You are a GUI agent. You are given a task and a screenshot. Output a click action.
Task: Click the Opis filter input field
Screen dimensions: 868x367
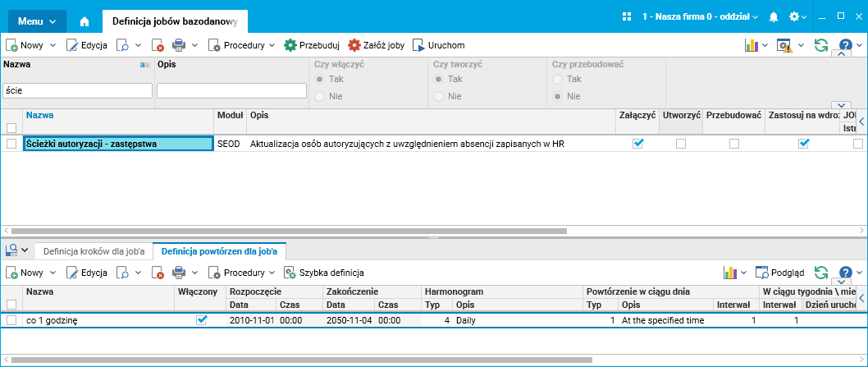(231, 91)
